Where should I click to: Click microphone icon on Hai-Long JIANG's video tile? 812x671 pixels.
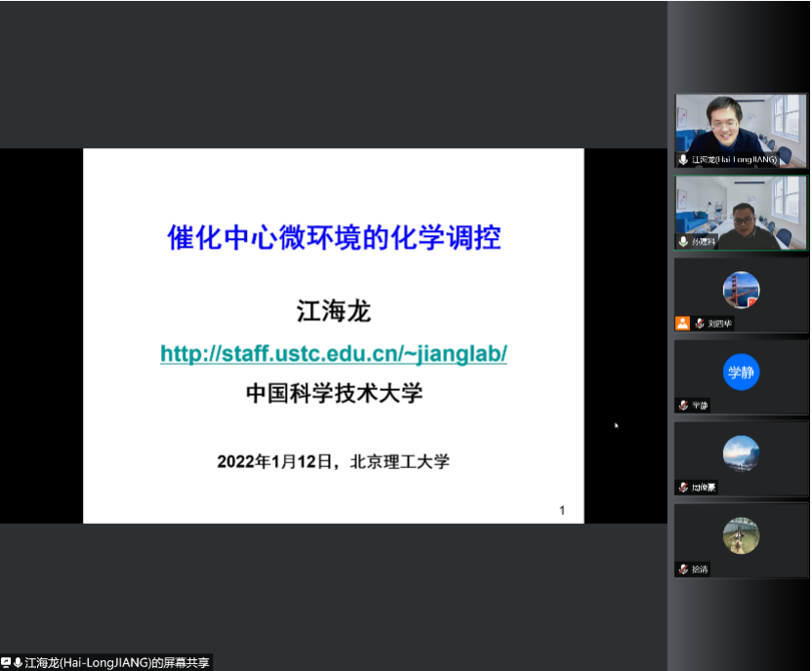(683, 159)
